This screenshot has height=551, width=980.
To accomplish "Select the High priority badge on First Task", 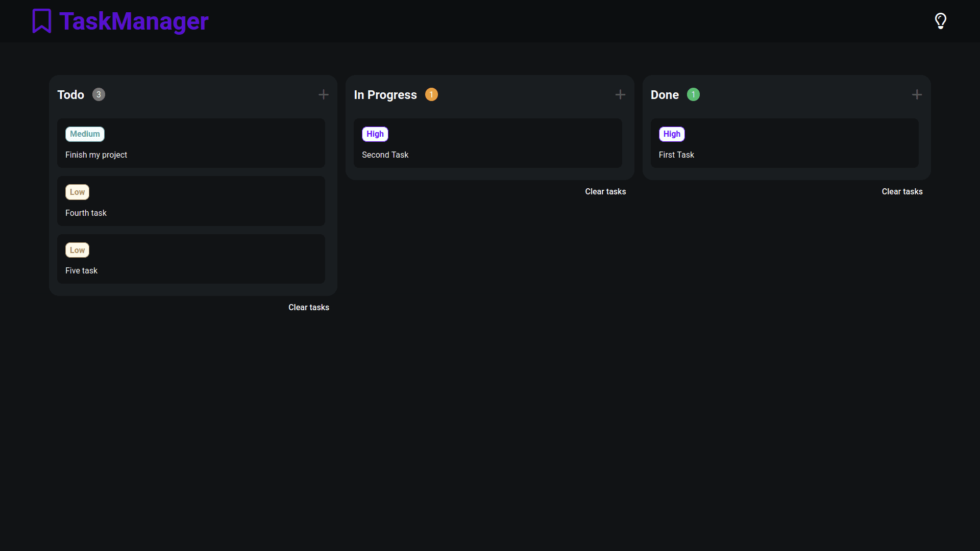I will point(672,134).
